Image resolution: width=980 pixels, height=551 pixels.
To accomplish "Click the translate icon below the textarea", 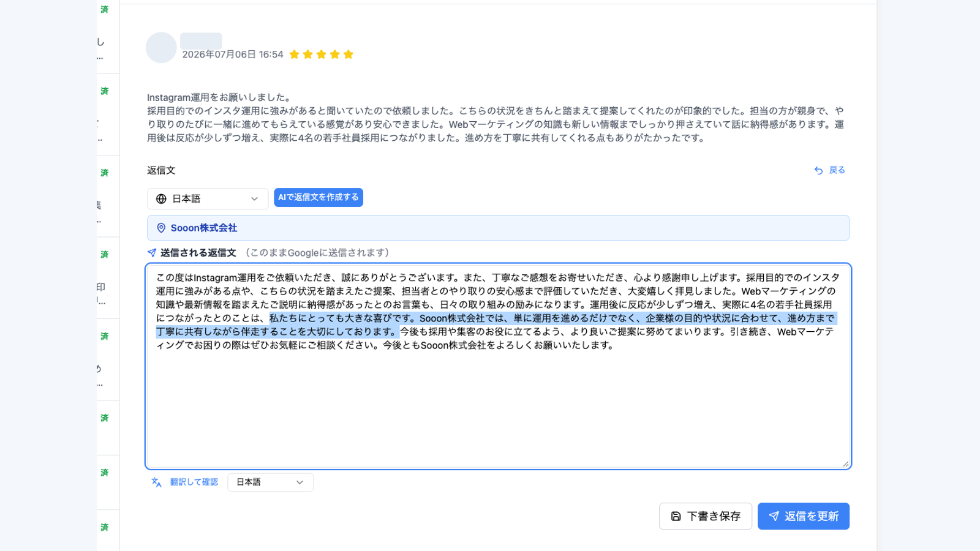I will (156, 482).
